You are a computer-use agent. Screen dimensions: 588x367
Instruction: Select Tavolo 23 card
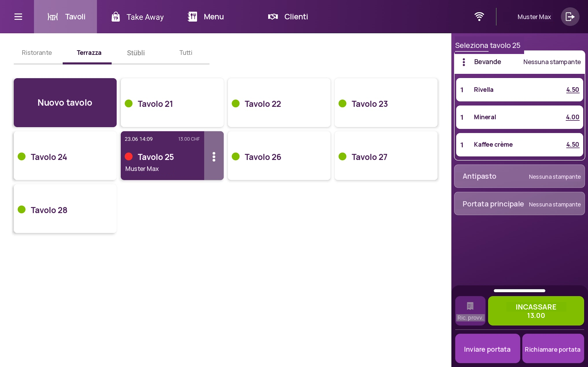(386, 103)
